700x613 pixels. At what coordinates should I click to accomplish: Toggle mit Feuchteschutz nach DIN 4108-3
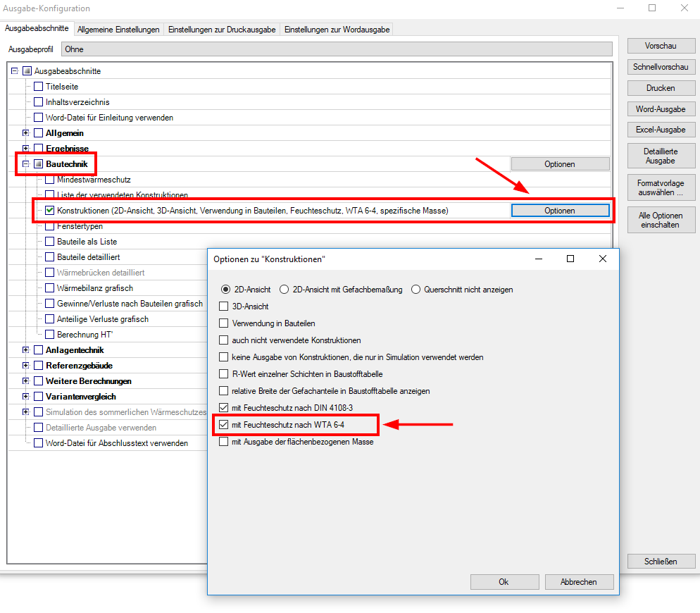point(224,408)
